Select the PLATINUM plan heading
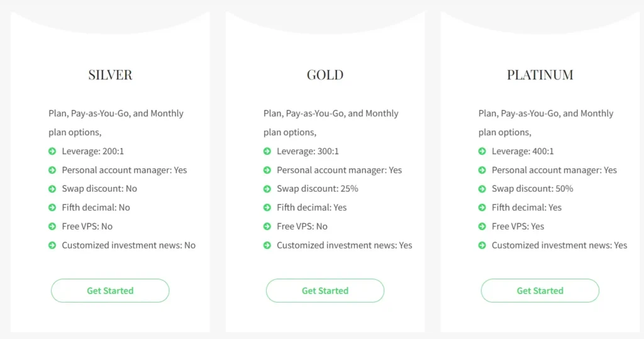 coord(540,75)
